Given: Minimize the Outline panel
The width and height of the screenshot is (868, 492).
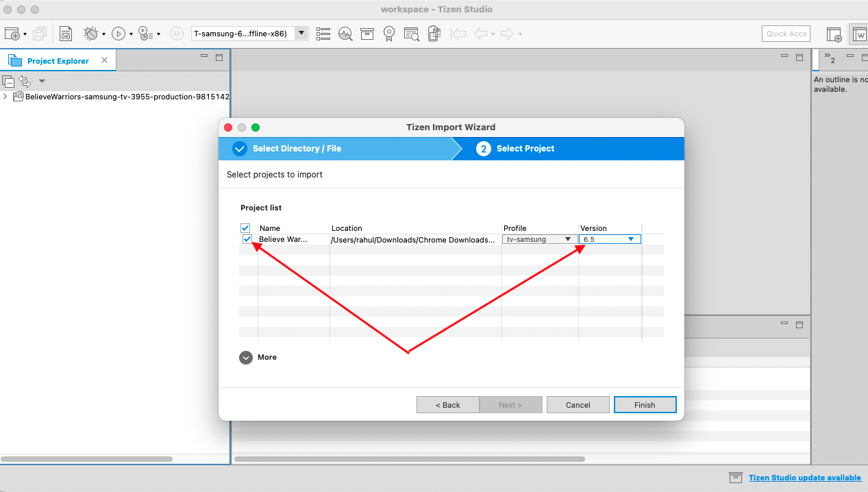Looking at the screenshot, I should [x=850, y=56].
